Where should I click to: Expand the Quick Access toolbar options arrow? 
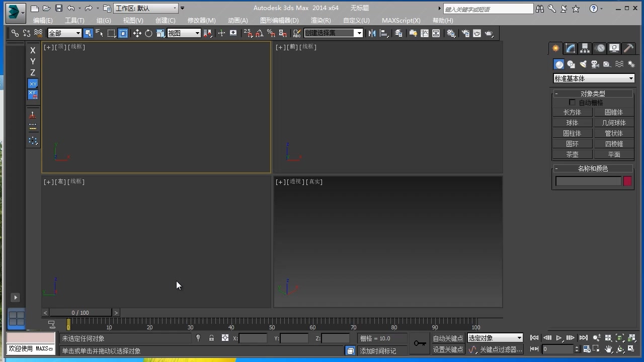click(182, 9)
